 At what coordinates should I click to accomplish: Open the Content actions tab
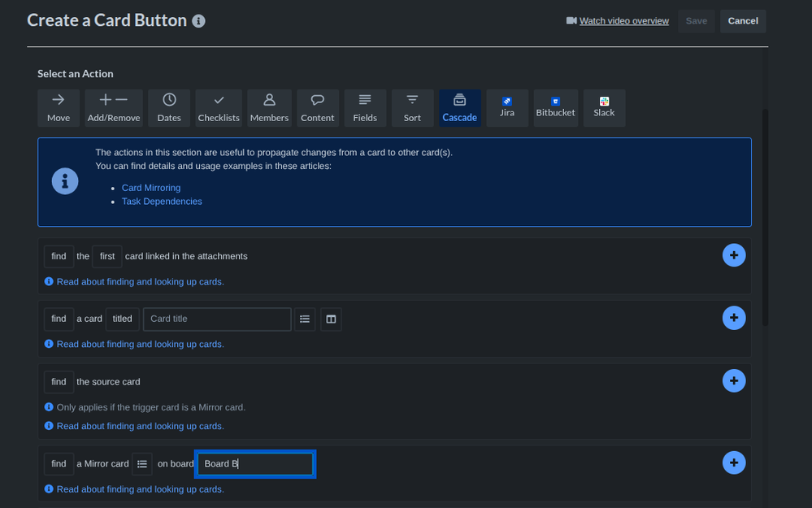pyautogui.click(x=318, y=108)
